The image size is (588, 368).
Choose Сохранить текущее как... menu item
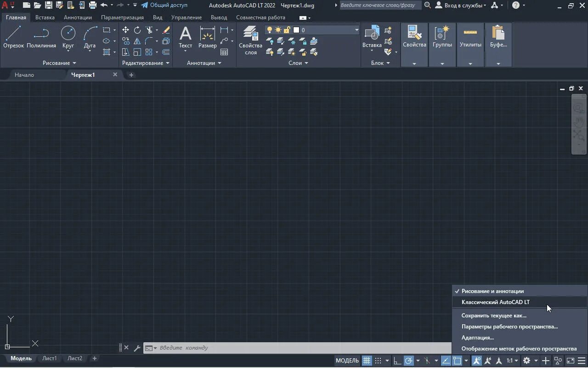tap(520, 316)
